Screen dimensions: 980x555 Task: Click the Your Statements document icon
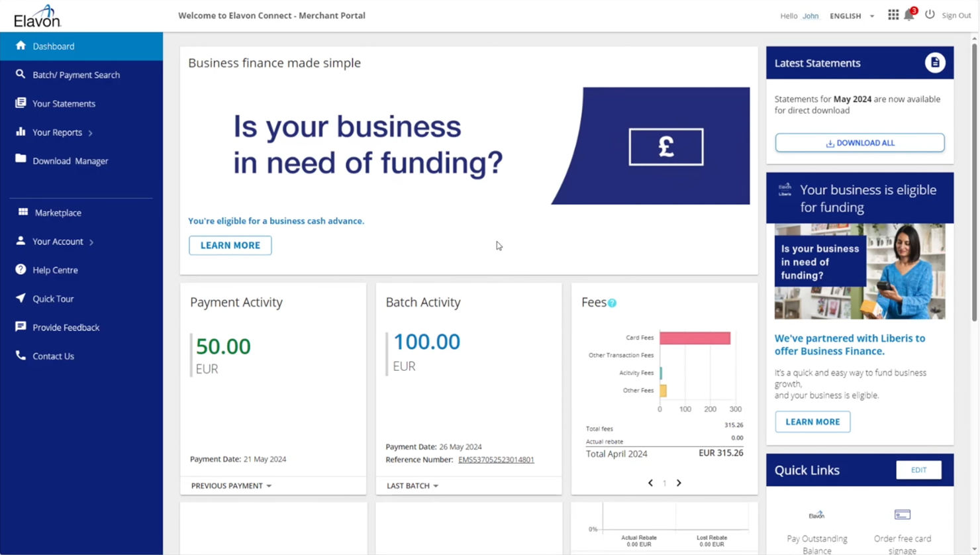tap(21, 103)
